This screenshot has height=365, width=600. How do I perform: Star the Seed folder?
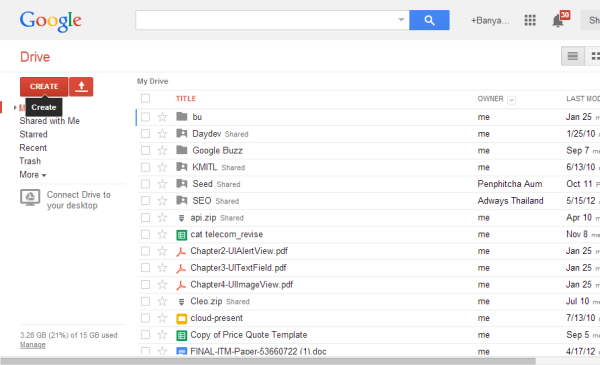[162, 184]
